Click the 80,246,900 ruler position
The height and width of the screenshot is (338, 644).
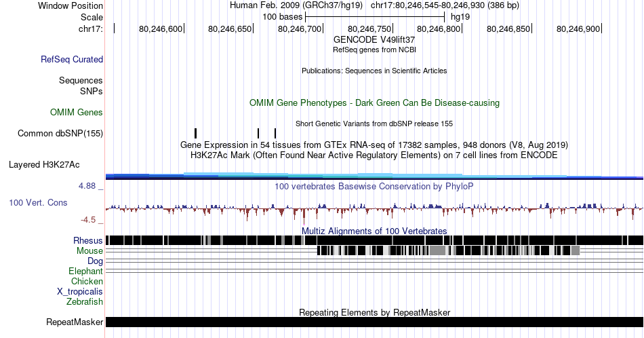(x=578, y=29)
